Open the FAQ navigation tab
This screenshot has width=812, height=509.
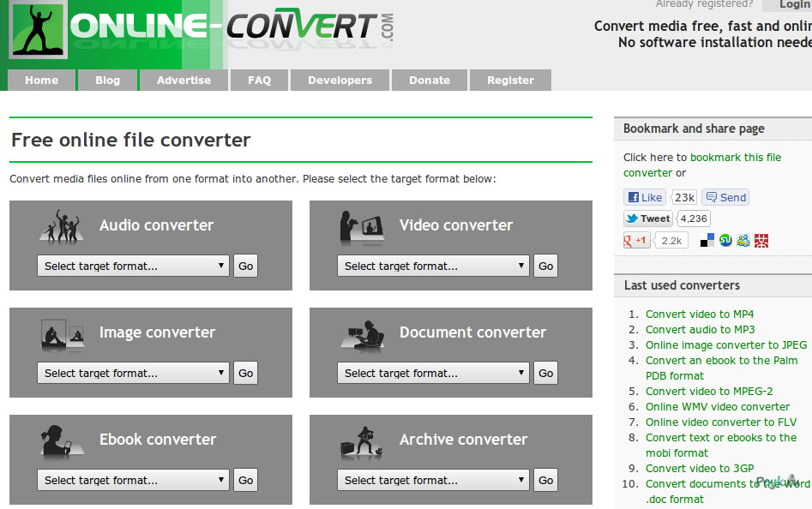[259, 81]
